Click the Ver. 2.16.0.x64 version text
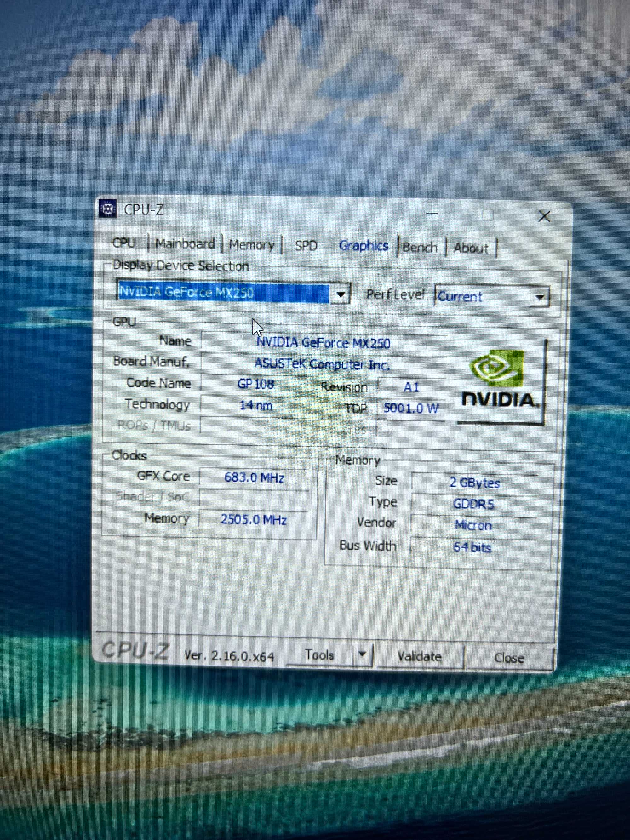The image size is (630, 840). click(229, 656)
